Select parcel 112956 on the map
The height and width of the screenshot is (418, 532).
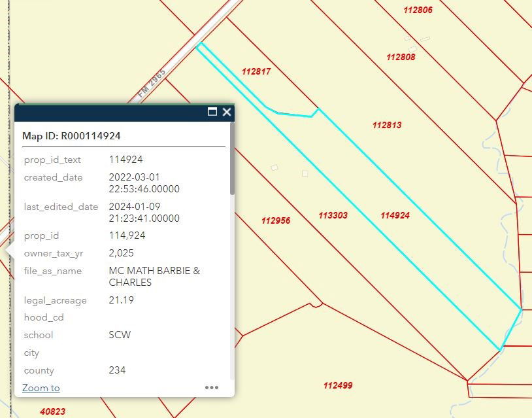(276, 220)
